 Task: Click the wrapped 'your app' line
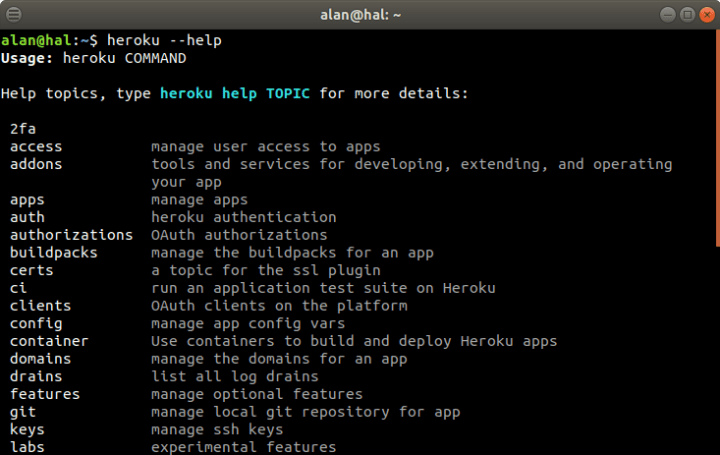[186, 183]
